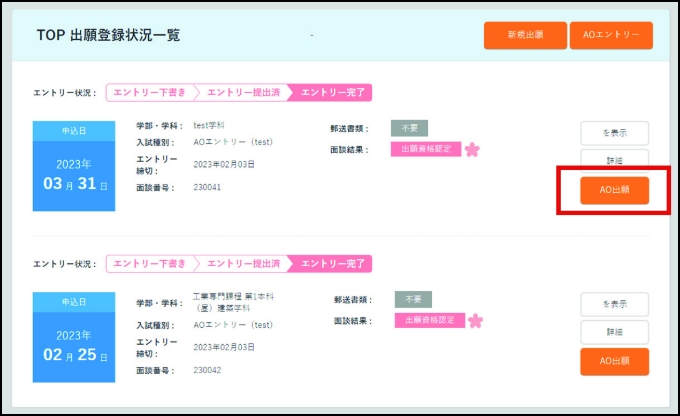Click the pink flower icon in the 02月25日 entry
This screenshot has height=416, width=680.
click(475, 321)
